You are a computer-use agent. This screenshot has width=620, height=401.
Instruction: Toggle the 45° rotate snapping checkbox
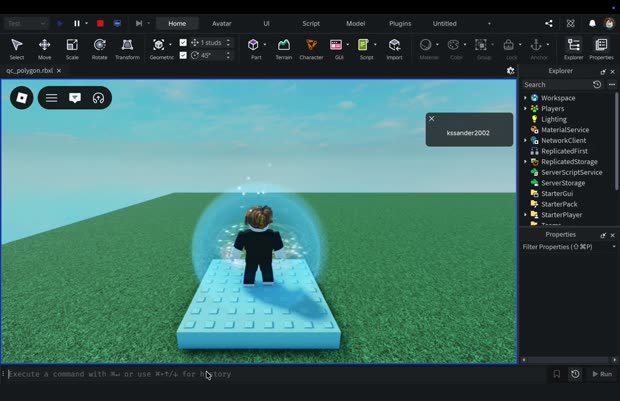click(x=183, y=55)
